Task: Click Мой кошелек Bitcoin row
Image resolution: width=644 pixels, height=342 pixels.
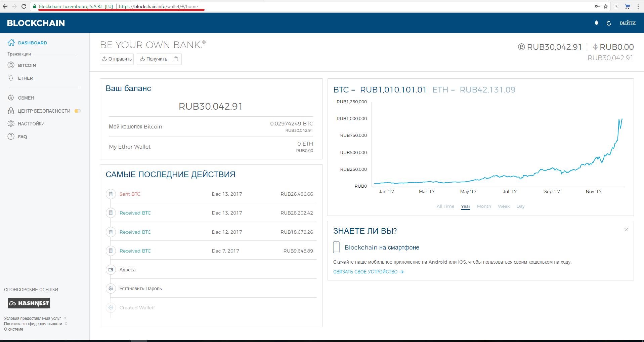Action: pos(211,127)
